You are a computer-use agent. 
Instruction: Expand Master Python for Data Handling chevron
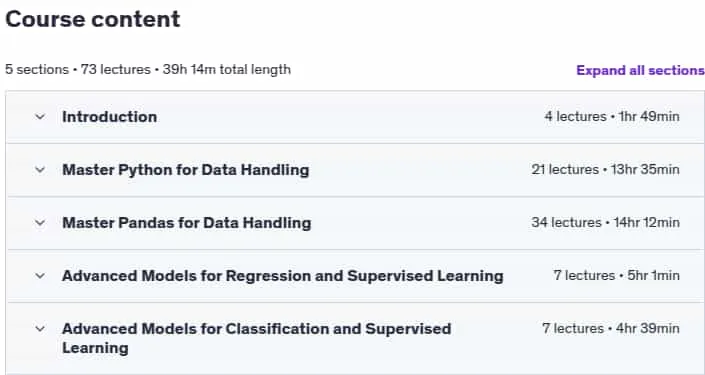click(40, 170)
